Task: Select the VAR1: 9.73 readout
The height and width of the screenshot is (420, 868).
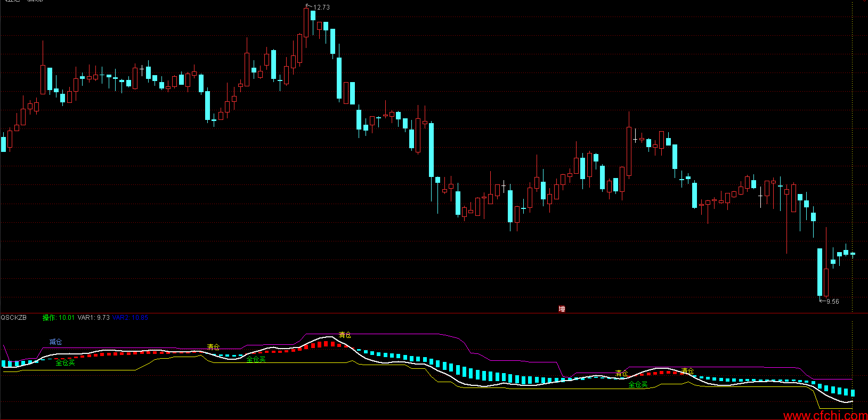Action: tap(94, 318)
